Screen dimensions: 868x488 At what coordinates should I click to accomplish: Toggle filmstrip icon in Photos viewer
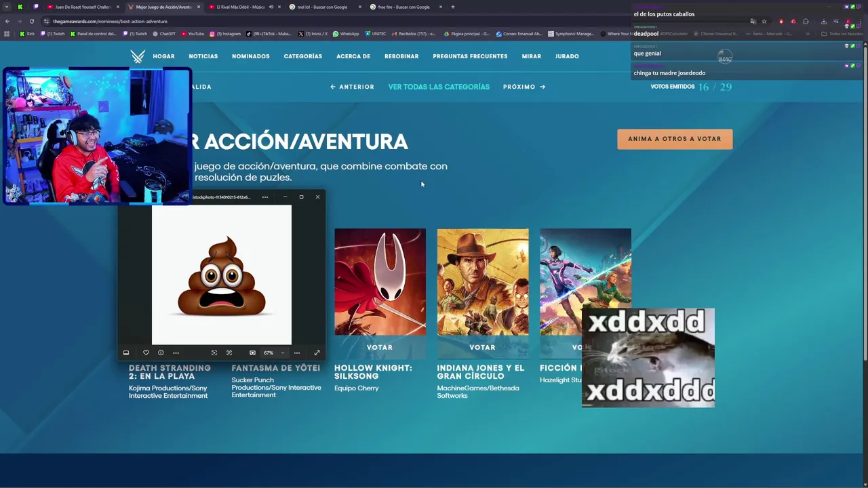point(126,352)
